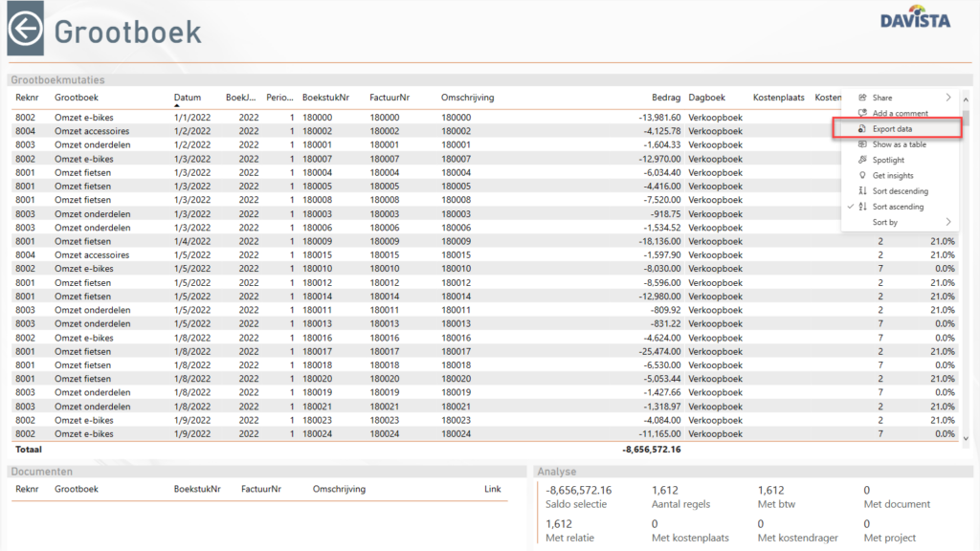Click the Get insights lightbulb icon
This screenshot has width=980, height=551.
[x=862, y=176]
